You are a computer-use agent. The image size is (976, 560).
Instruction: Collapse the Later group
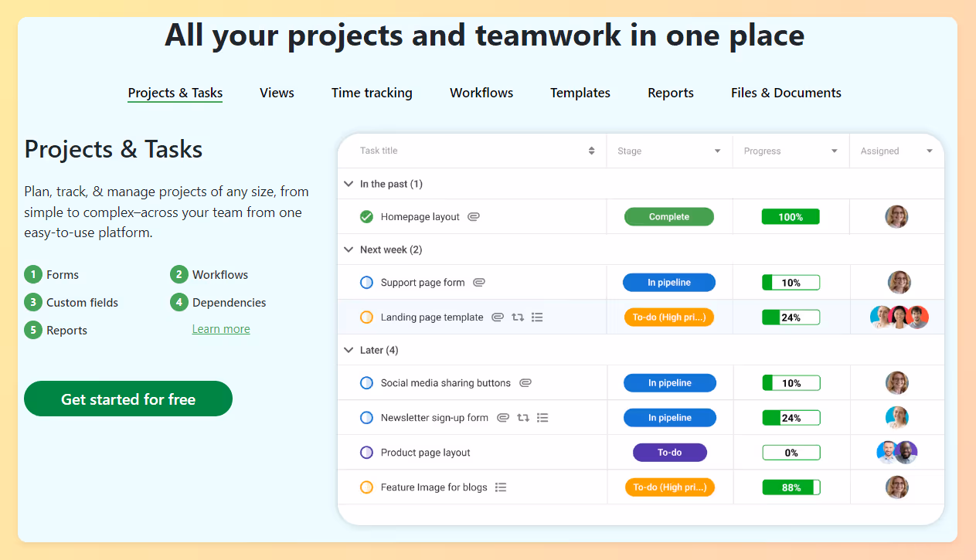coord(348,350)
